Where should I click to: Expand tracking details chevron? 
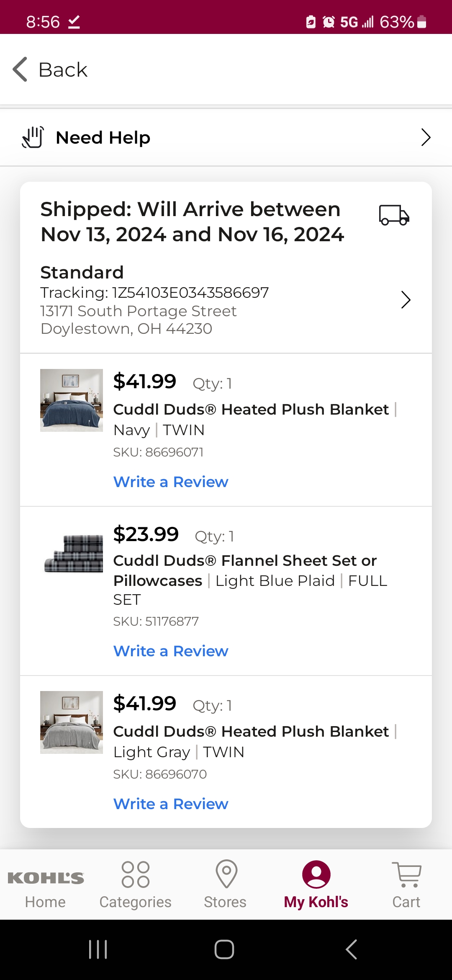[x=406, y=300]
